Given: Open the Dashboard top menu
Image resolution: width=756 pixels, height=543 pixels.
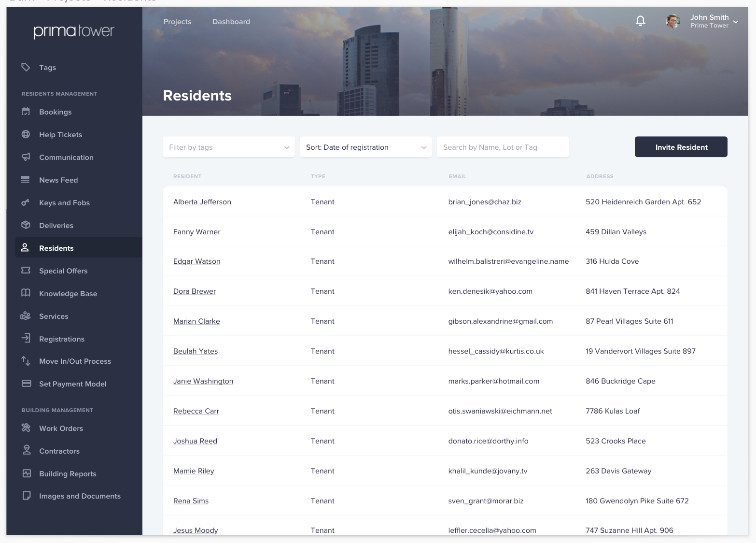Looking at the screenshot, I should tap(231, 22).
